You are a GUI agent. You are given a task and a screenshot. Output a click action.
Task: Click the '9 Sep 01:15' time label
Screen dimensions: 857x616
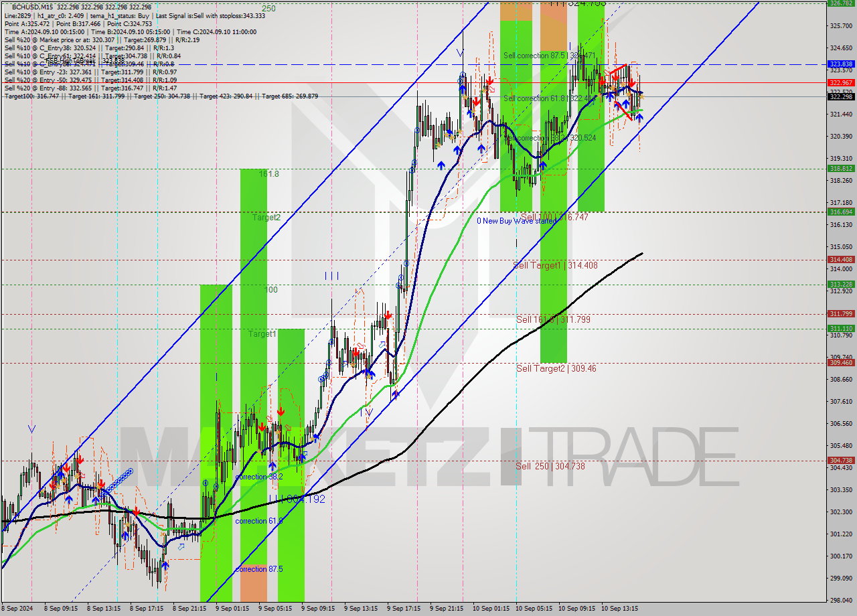(232, 609)
